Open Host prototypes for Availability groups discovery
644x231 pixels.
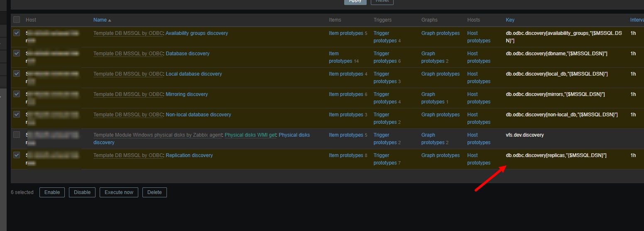(479, 37)
